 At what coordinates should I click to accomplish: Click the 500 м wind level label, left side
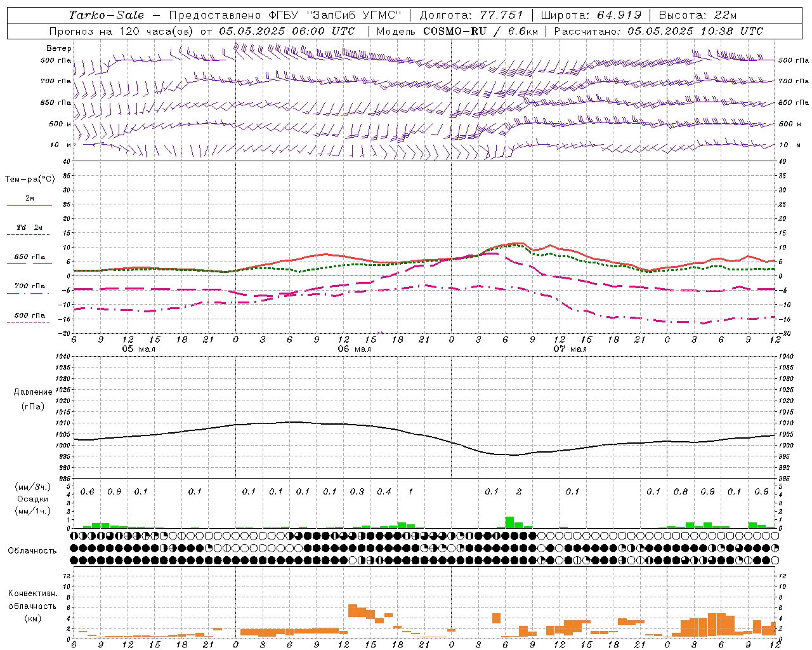60,124
